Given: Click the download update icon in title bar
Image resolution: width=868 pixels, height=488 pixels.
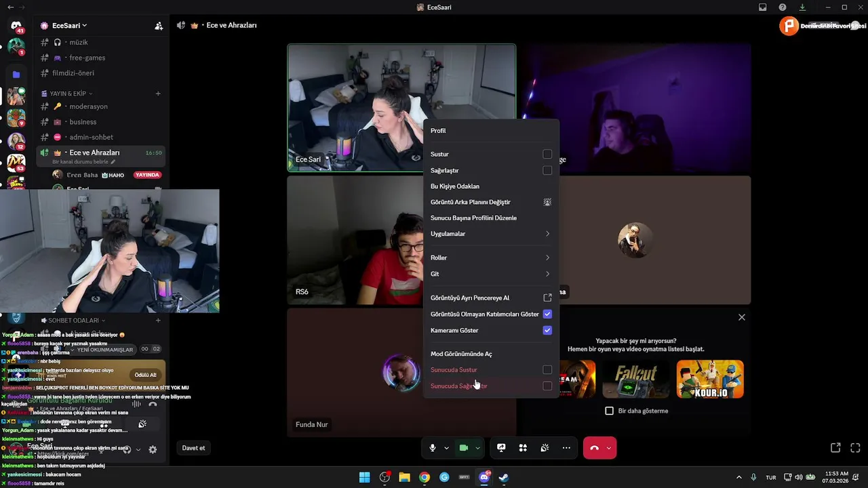Looking at the screenshot, I should point(802,7).
